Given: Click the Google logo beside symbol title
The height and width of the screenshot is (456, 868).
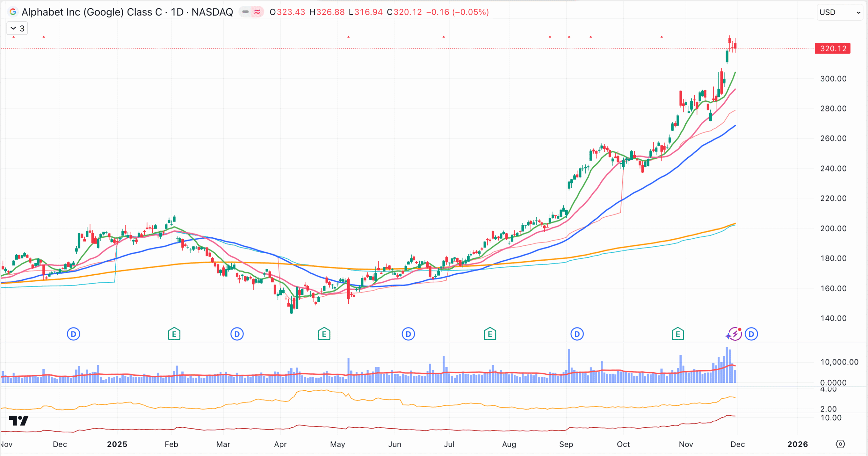Looking at the screenshot, I should click(13, 12).
